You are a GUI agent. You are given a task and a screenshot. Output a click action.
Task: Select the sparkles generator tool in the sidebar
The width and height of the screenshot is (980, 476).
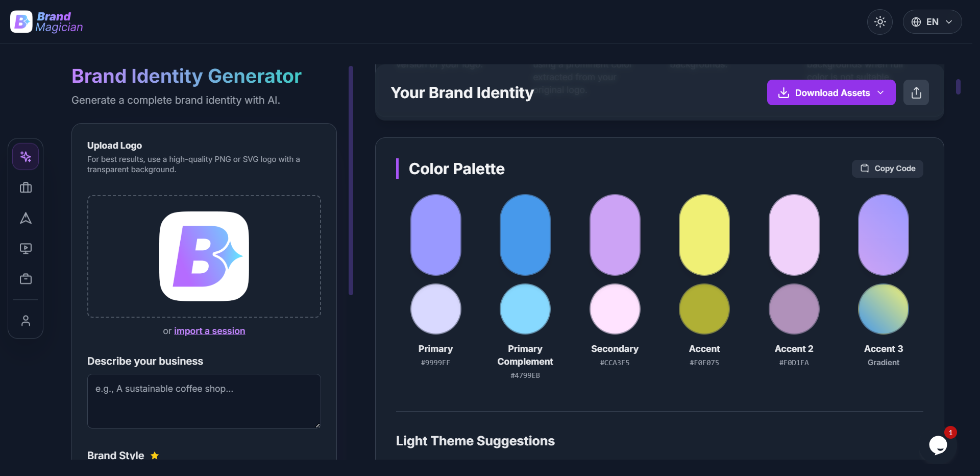tap(26, 156)
